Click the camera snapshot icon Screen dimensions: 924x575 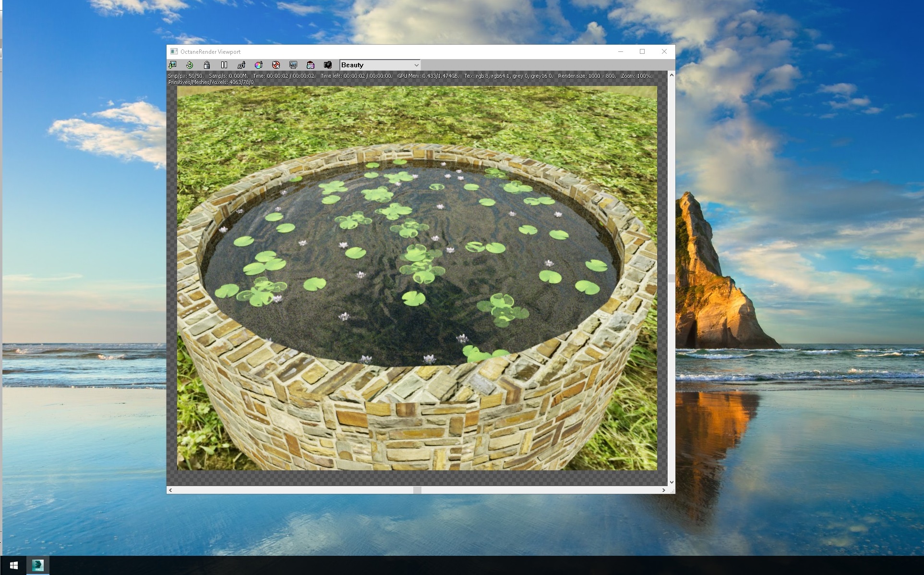(328, 65)
